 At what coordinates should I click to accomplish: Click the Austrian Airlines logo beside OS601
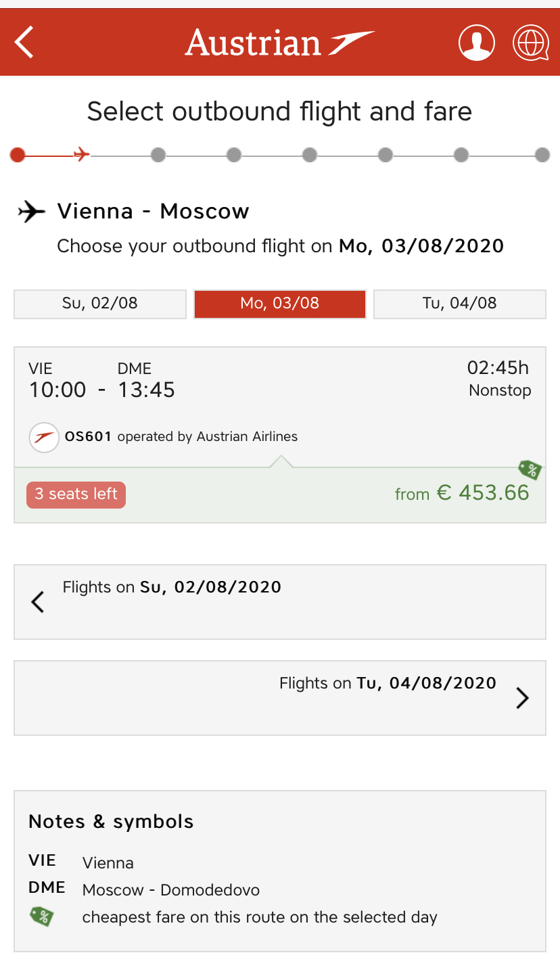[44, 438]
